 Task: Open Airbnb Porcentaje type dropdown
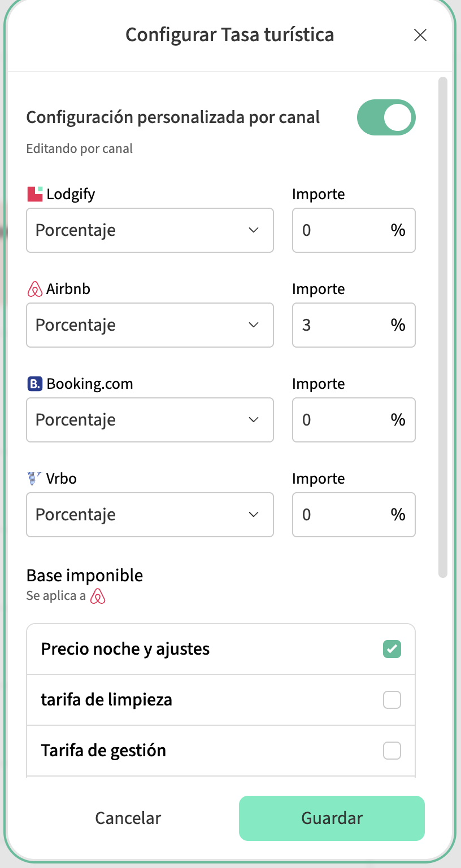(150, 325)
